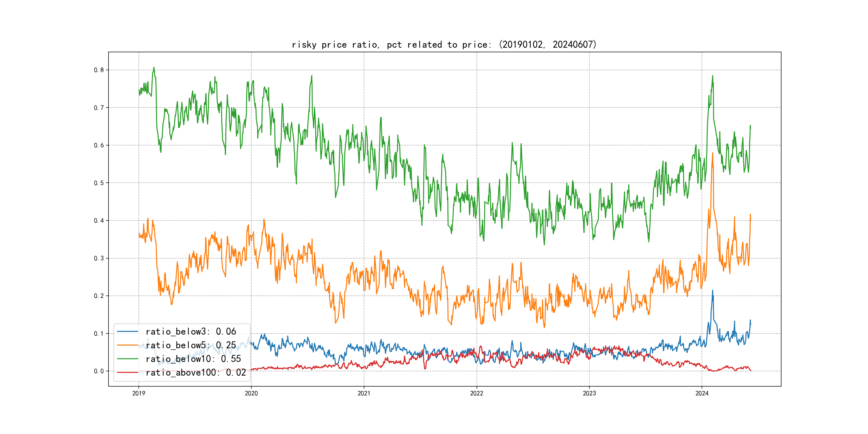Screen dimensions: 868x434
Task: Click the ratio_above100 legend label
Action: (196, 372)
